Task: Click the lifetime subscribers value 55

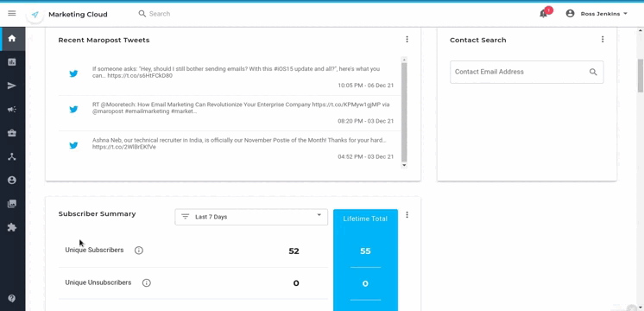Action: [x=365, y=251]
